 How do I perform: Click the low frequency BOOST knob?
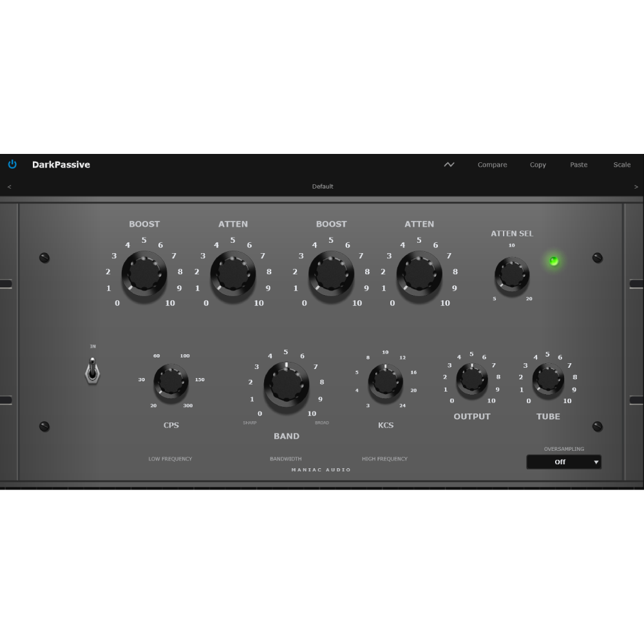(144, 274)
